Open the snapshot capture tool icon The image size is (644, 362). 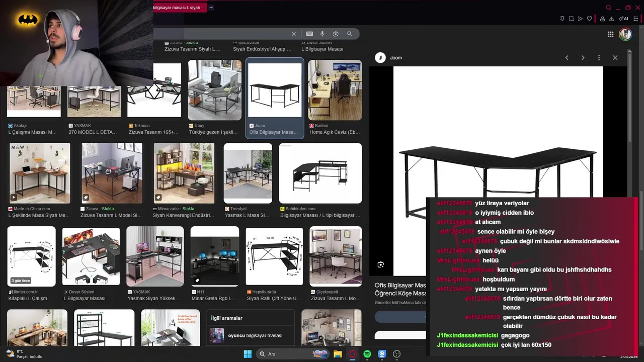click(x=571, y=19)
